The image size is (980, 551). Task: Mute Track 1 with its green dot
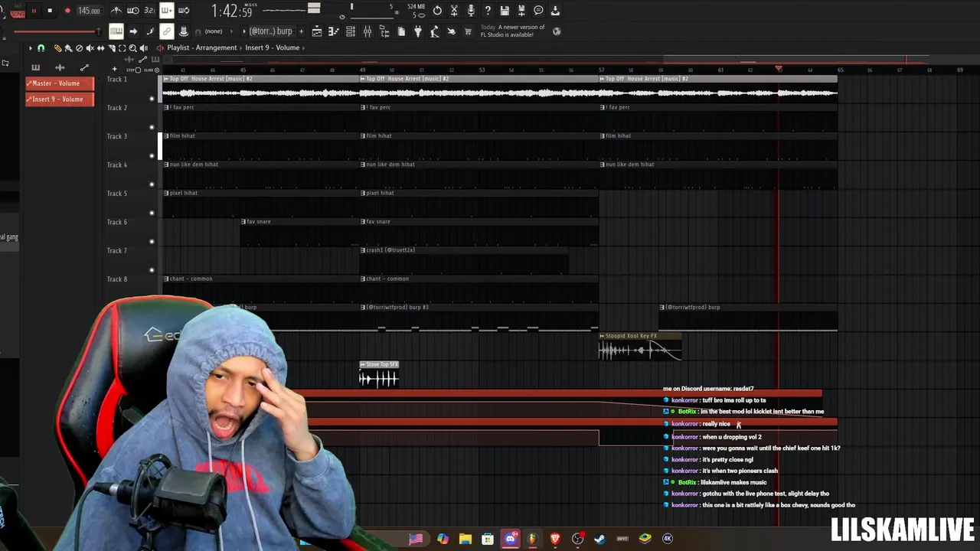(152, 99)
